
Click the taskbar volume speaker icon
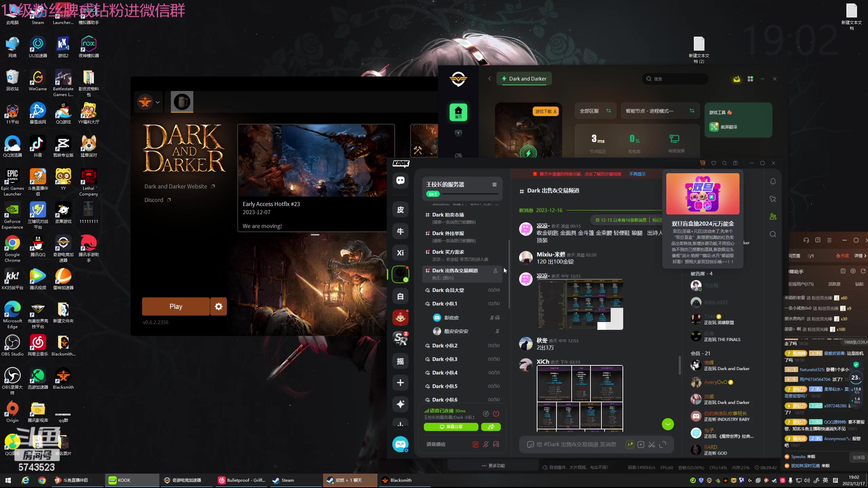point(807,481)
